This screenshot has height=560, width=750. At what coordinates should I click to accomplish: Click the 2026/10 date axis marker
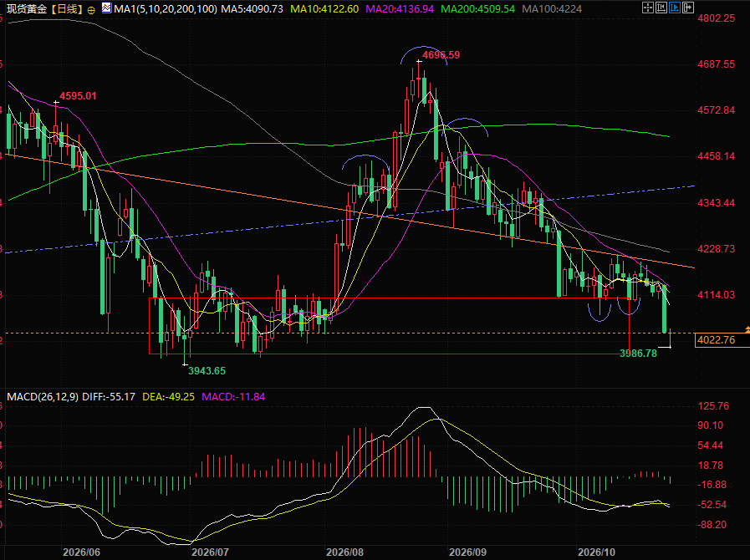pyautogui.click(x=596, y=552)
